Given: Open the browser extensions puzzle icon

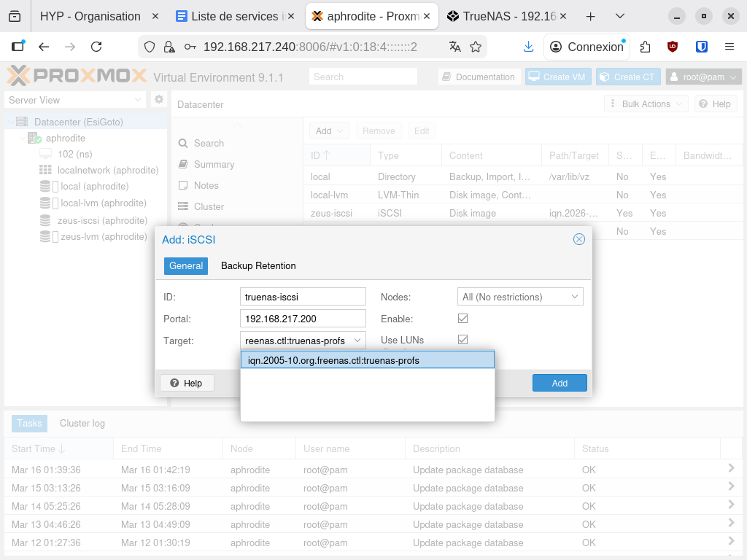Looking at the screenshot, I should pyautogui.click(x=645, y=47).
